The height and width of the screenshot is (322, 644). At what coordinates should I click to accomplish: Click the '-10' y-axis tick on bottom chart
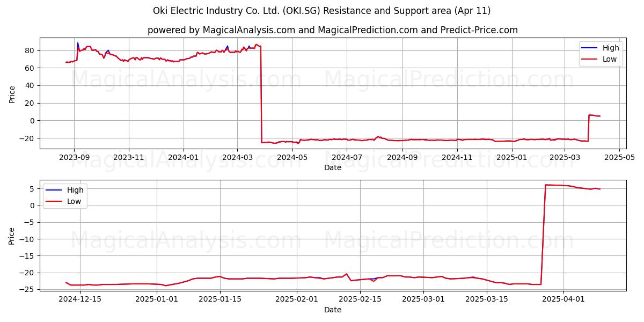(28, 239)
